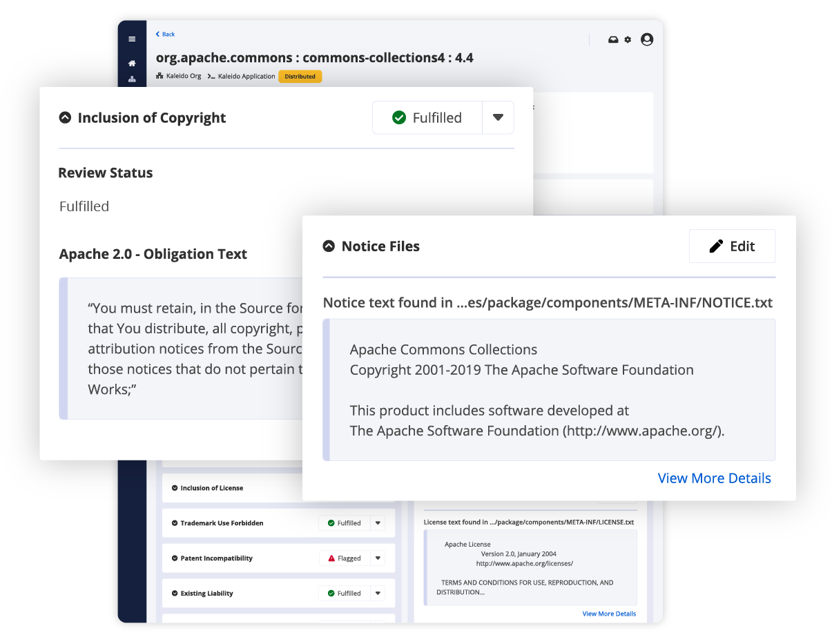
Task: Collapse the Notice Files section
Action: (x=329, y=246)
